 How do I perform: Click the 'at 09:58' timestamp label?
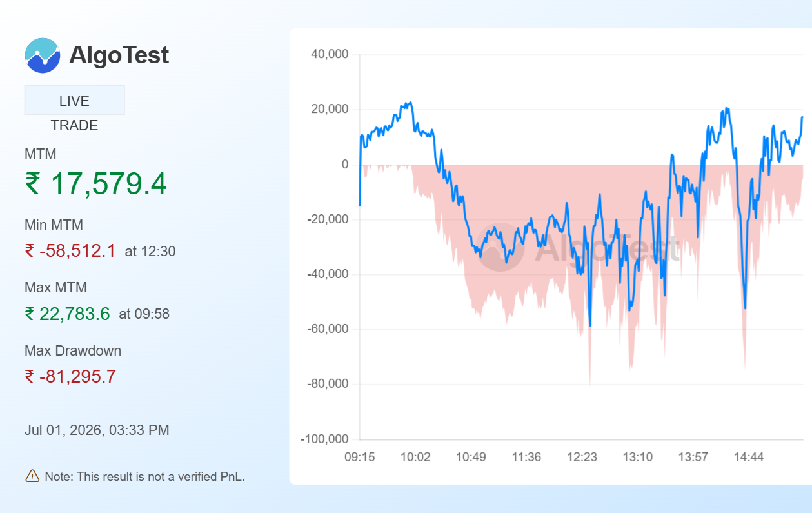tap(144, 314)
